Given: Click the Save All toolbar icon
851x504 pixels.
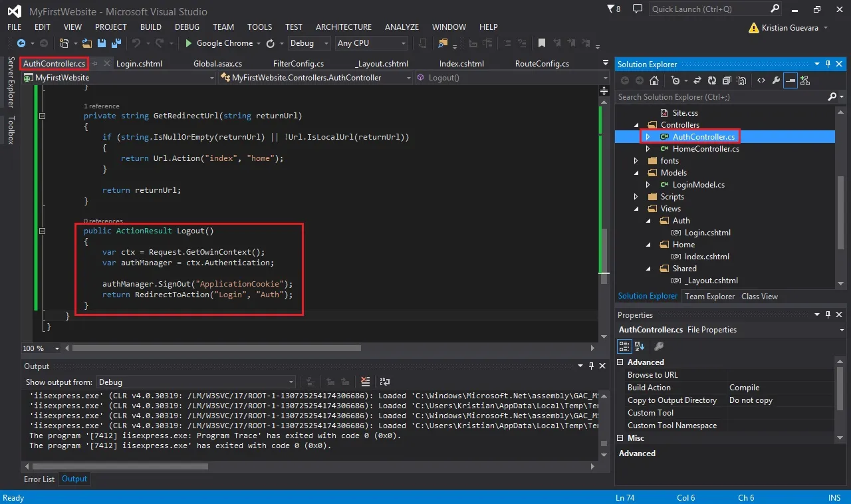Looking at the screenshot, I should pos(116,43).
